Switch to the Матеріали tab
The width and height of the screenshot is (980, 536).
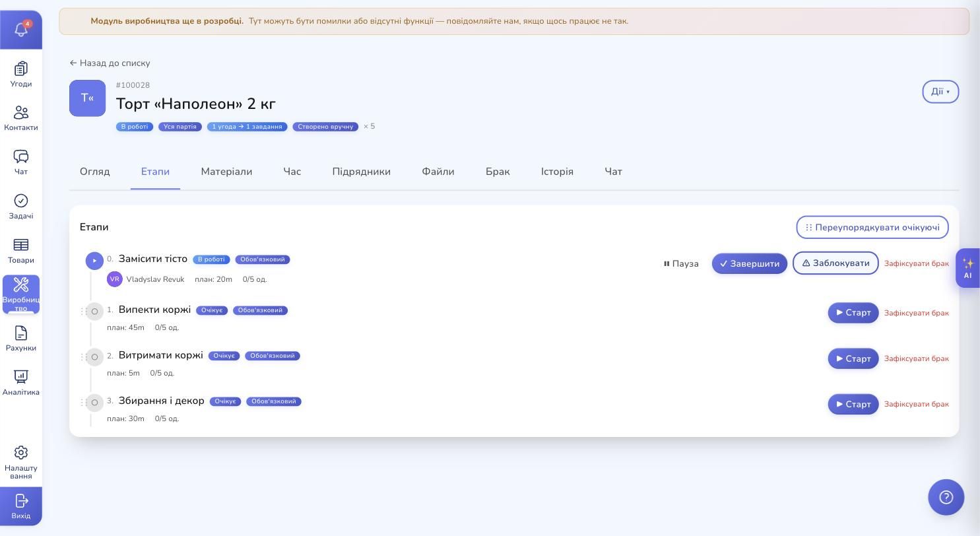coord(226,172)
